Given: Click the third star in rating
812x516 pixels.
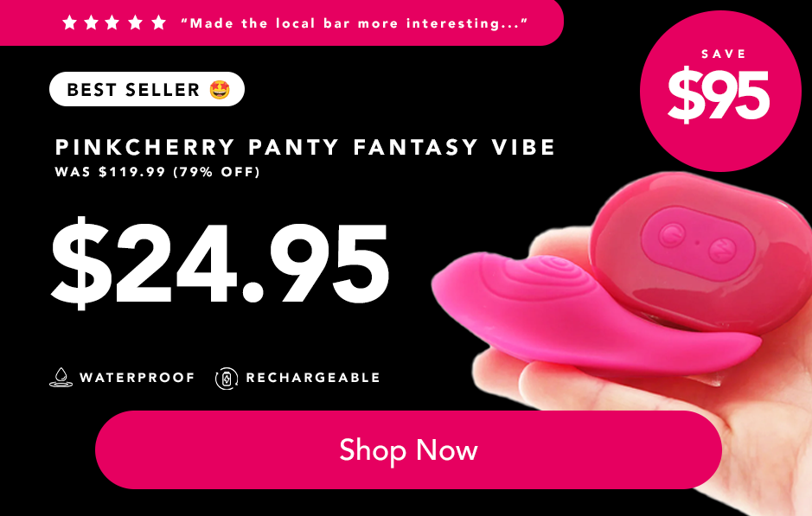Looking at the screenshot, I should coord(113,22).
